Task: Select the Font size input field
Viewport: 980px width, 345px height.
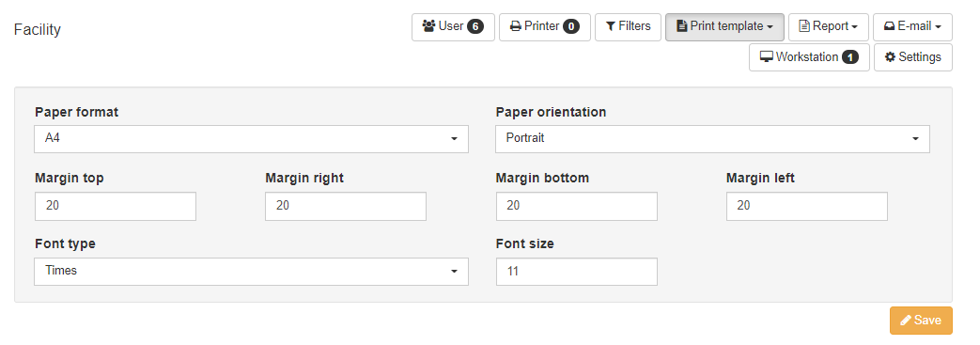Action: (x=576, y=272)
